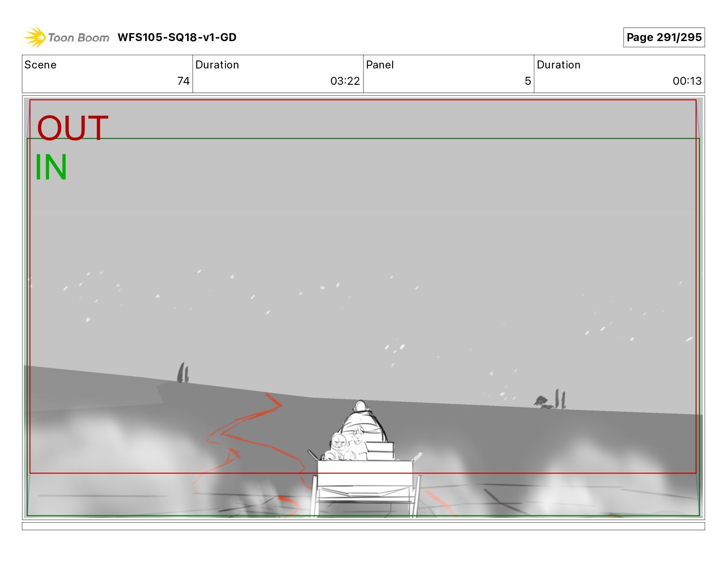Click the empty notes field below the panel
The width and height of the screenshot is (728, 563).
[x=363, y=526]
